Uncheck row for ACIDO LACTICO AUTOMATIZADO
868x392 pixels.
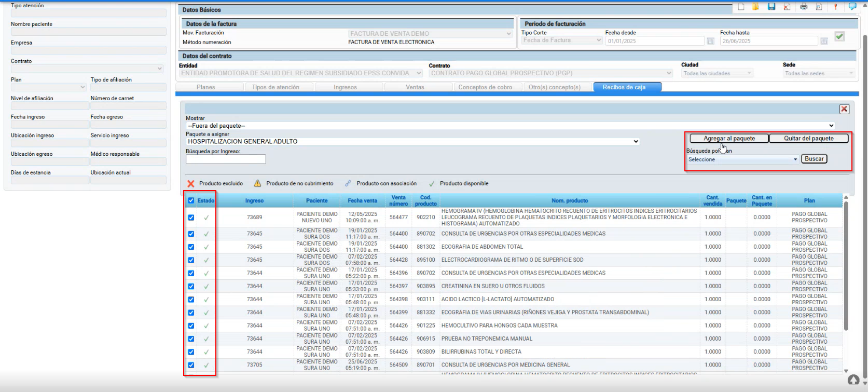[x=191, y=300]
